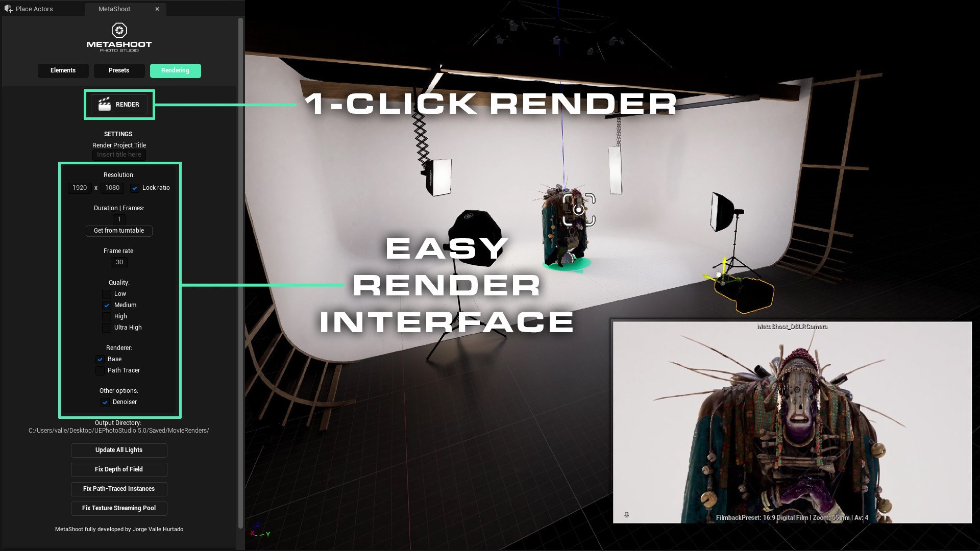The width and height of the screenshot is (980, 551).
Task: Click the Fix Depth of Field button
Action: tap(118, 469)
